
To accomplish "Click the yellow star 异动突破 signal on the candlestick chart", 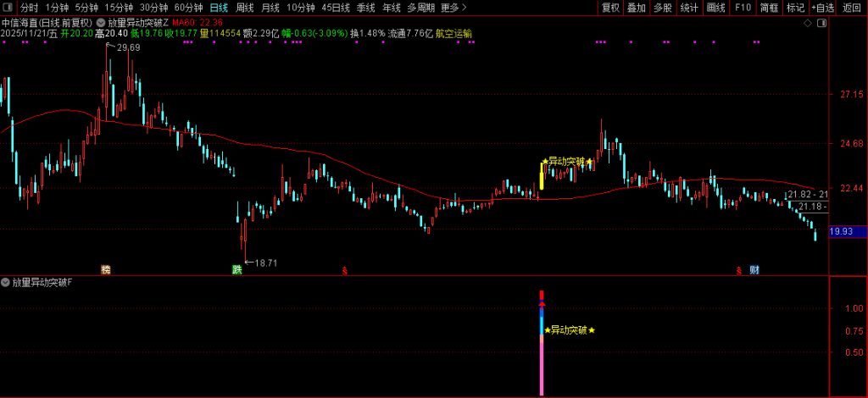I will click(x=567, y=161).
